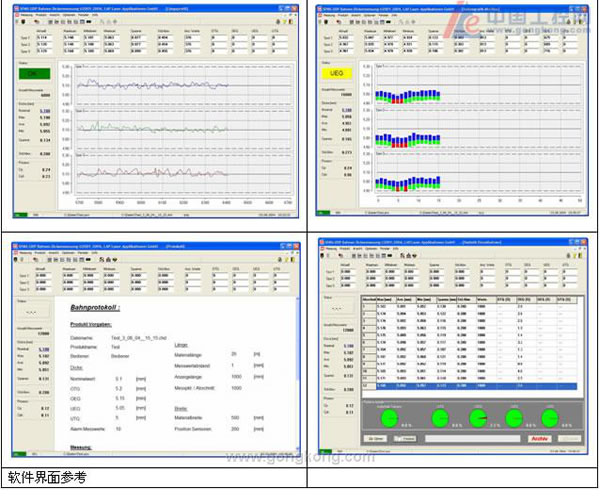The width and height of the screenshot is (600, 497).
Task: Toggle the checkbox button left of the text field
Action: coord(406,438)
